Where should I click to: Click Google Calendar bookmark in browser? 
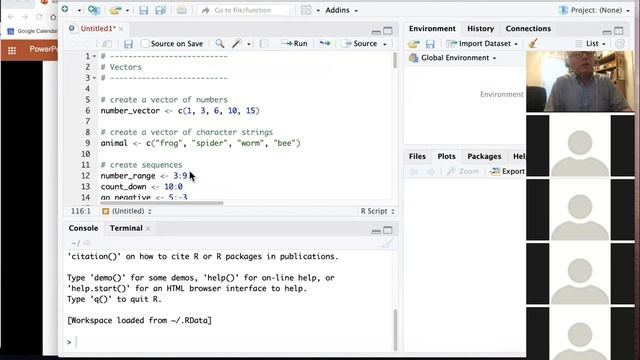point(33,31)
